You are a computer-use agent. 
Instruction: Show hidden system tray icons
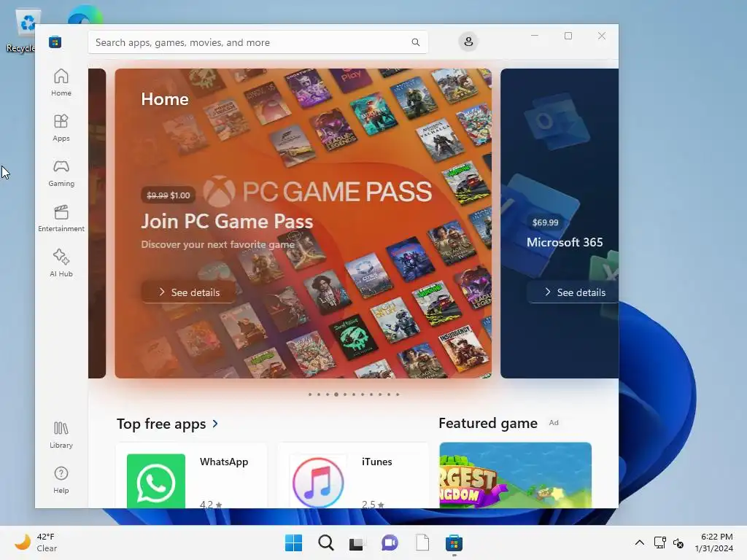(640, 542)
